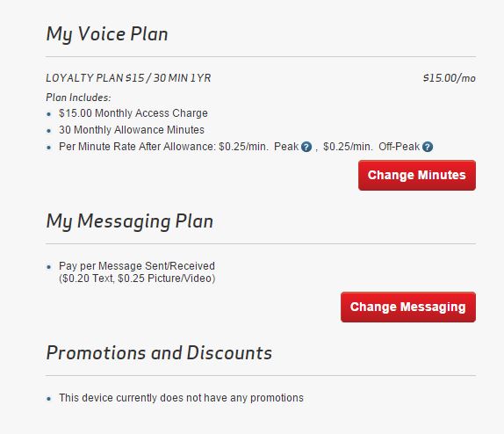The width and height of the screenshot is (504, 434).
Task: Select the My Voice Plan heading
Action: (107, 34)
